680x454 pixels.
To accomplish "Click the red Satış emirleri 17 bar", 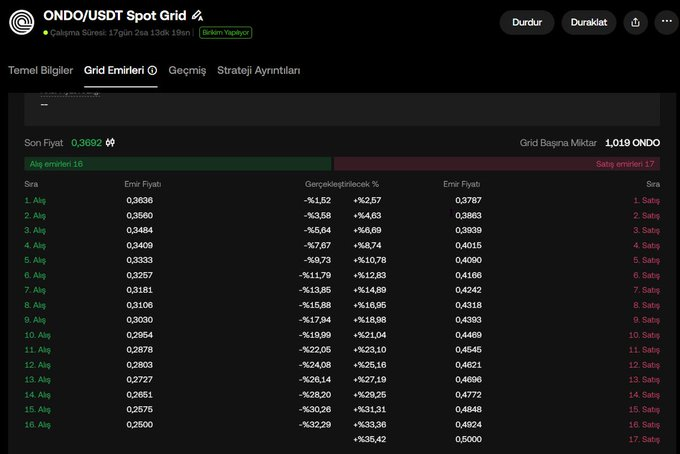I will 497,164.
